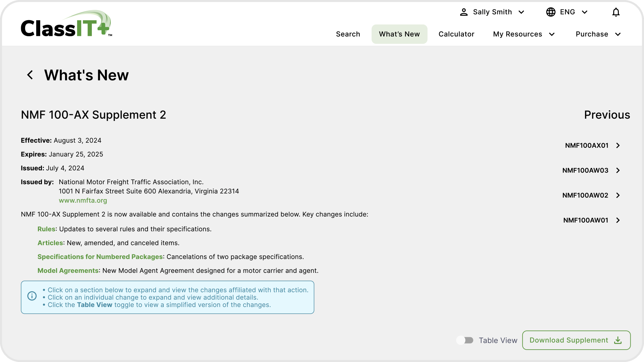
Task: Open the NMF100AX01 chevron
Action: (x=618, y=145)
